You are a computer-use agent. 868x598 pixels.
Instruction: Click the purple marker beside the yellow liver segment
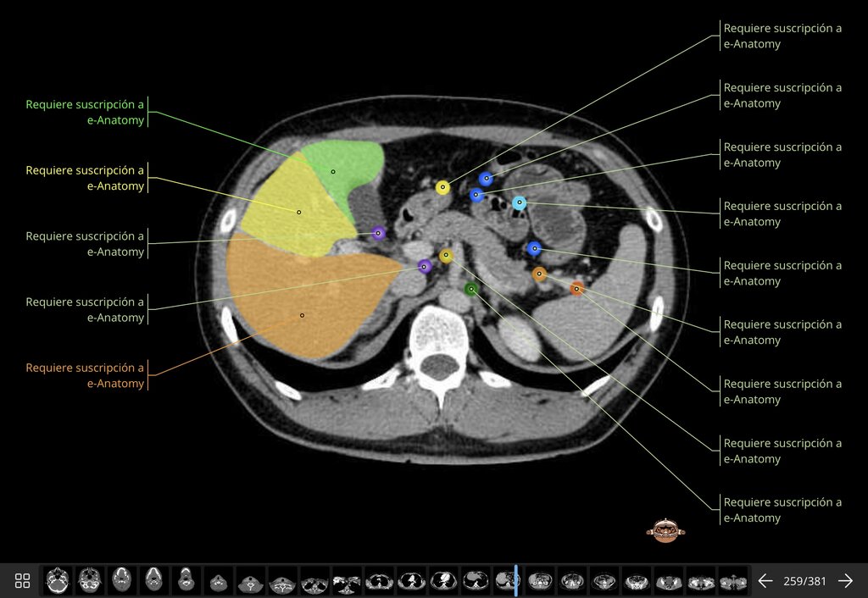[x=378, y=233]
